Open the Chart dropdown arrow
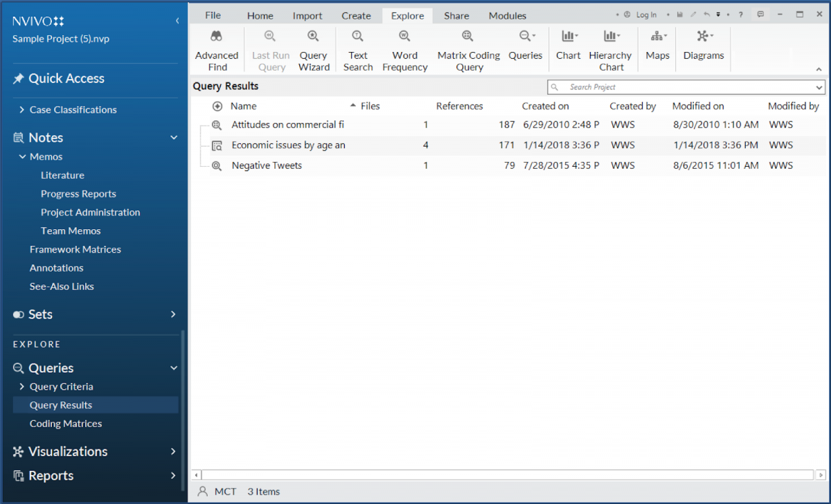The image size is (831, 504). (575, 35)
